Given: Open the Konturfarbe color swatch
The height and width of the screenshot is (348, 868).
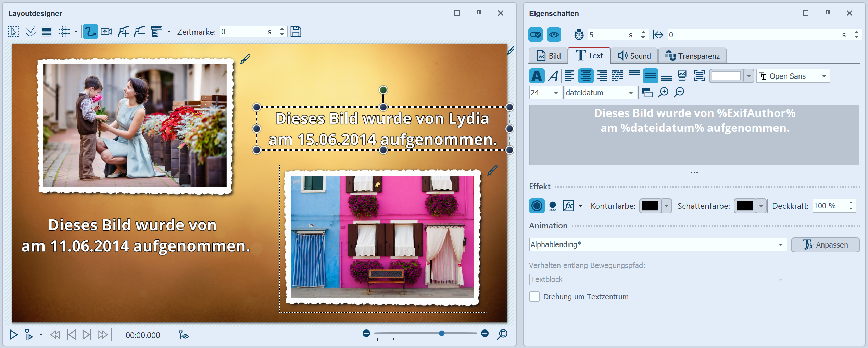Looking at the screenshot, I should click(x=650, y=206).
